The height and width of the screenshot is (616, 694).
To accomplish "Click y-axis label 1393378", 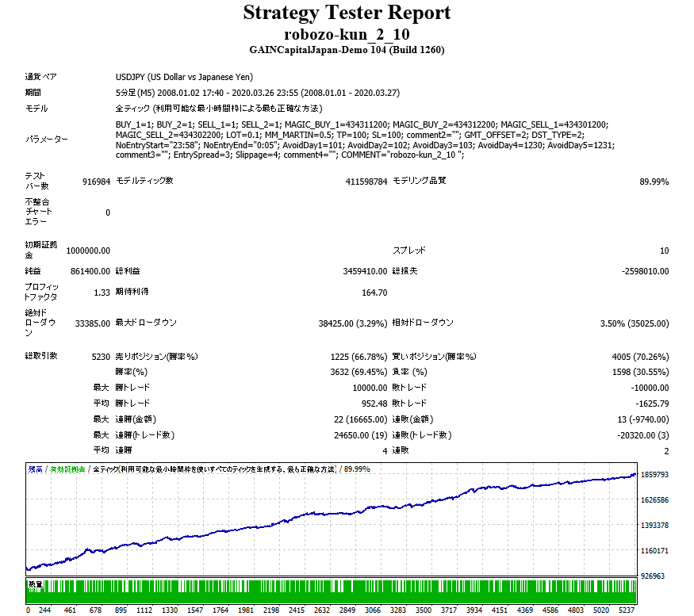I will coord(654,526).
